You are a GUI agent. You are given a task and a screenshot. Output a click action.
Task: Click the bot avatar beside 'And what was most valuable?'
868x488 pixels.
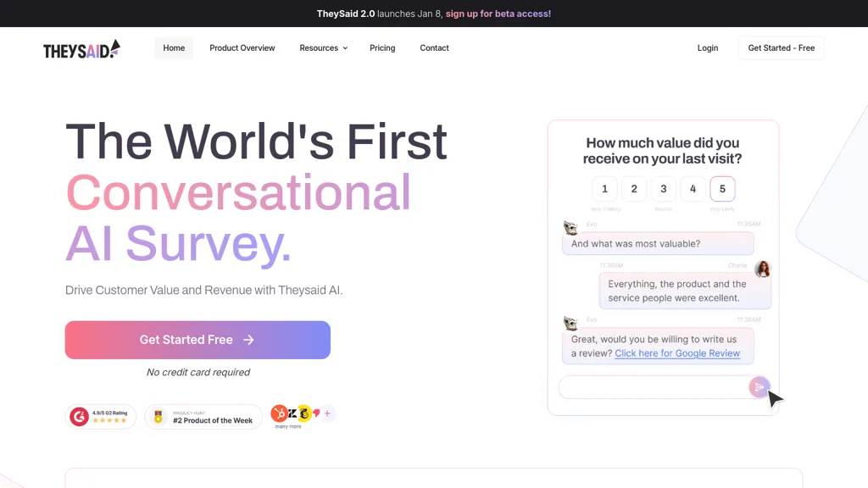point(570,227)
